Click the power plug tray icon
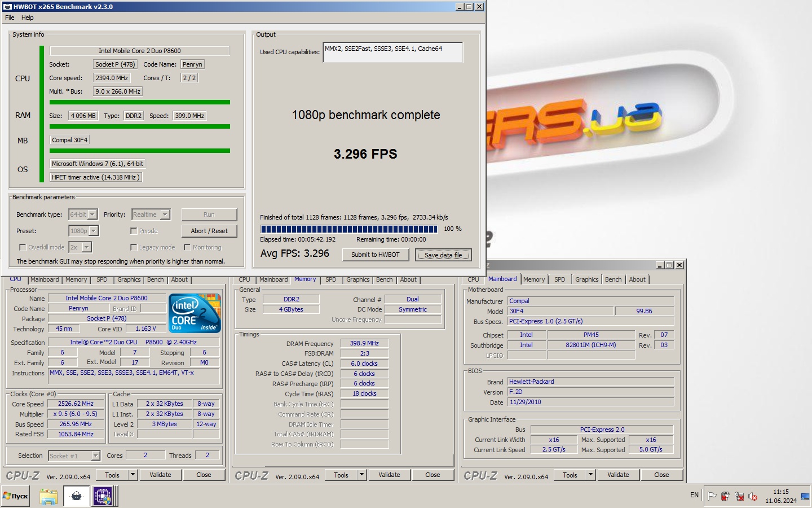Image resolution: width=812 pixels, height=508 pixels. click(725, 496)
